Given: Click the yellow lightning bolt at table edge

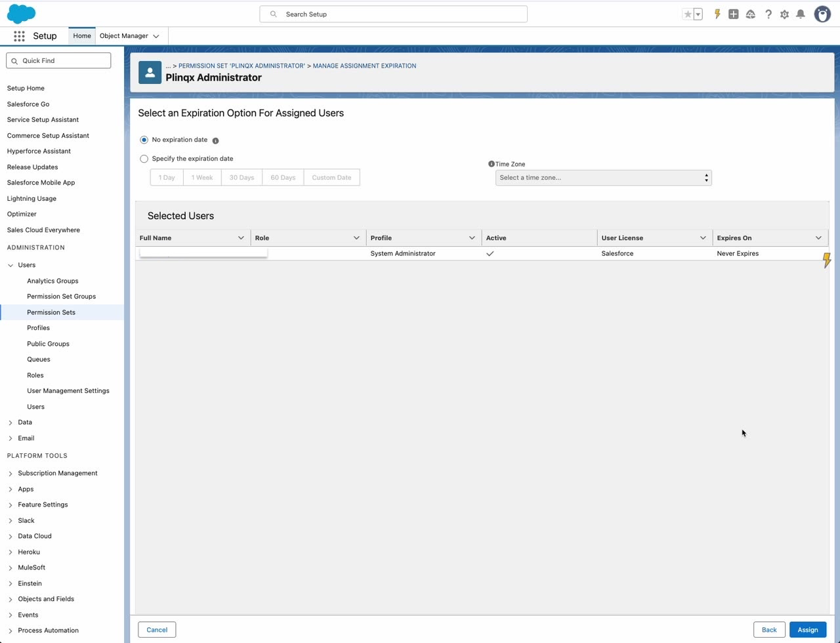Looking at the screenshot, I should (x=827, y=260).
